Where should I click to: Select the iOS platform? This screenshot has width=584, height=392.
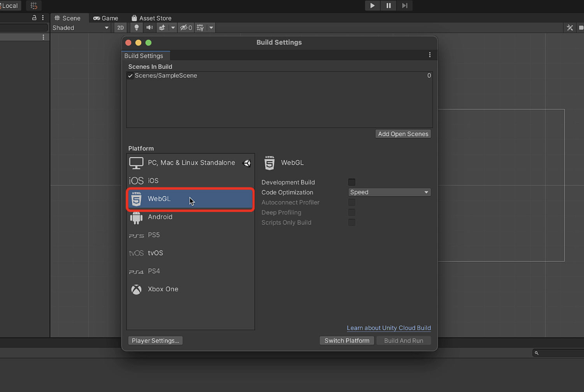tap(190, 180)
